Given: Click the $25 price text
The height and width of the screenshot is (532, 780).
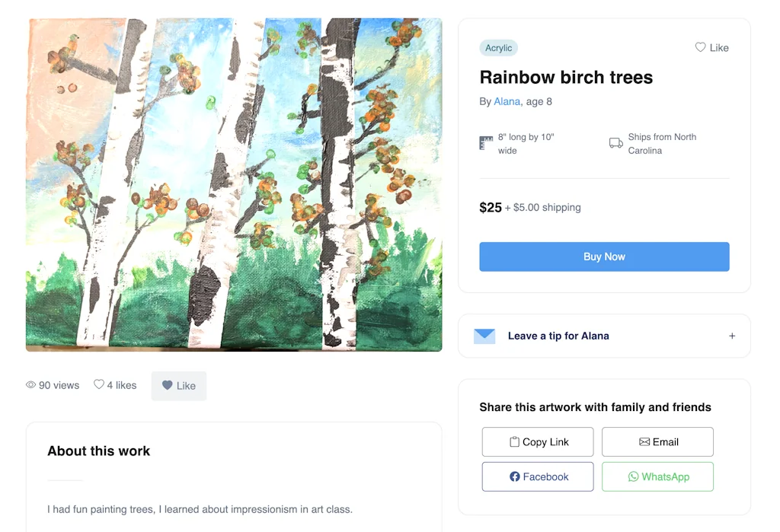Looking at the screenshot, I should click(x=491, y=207).
